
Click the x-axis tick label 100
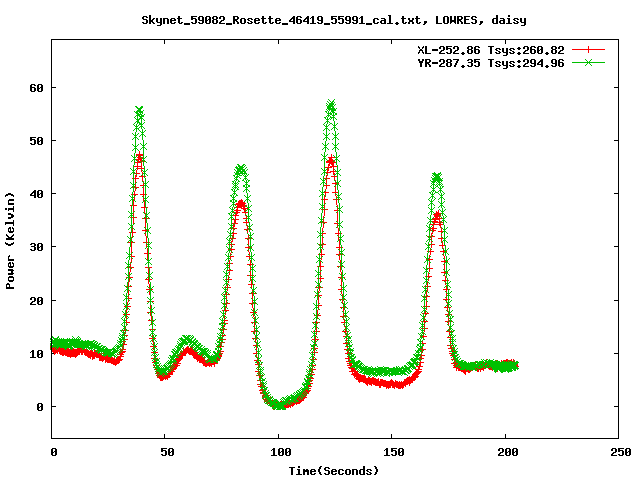(281, 452)
